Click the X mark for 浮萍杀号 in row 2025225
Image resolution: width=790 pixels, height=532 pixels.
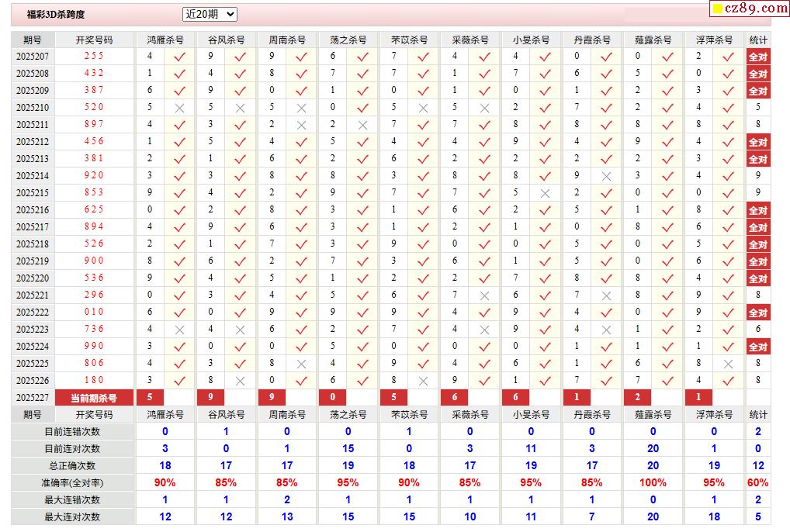pos(728,364)
